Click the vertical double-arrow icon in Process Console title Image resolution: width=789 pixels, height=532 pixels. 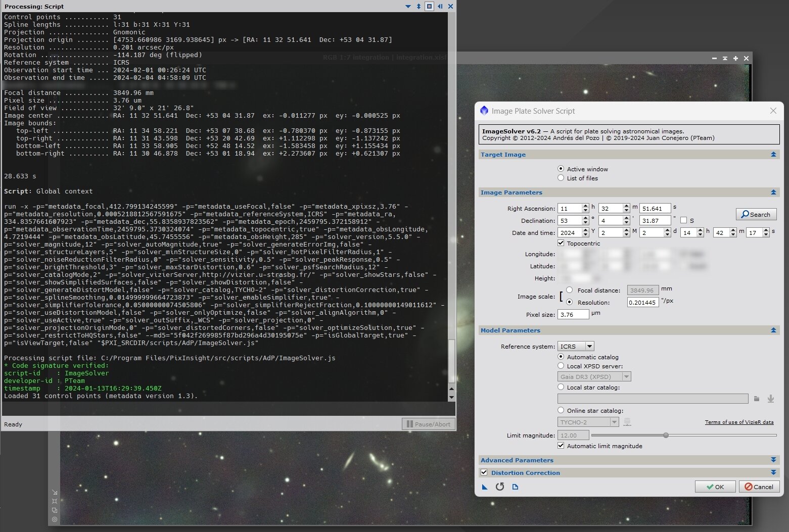[x=419, y=7]
